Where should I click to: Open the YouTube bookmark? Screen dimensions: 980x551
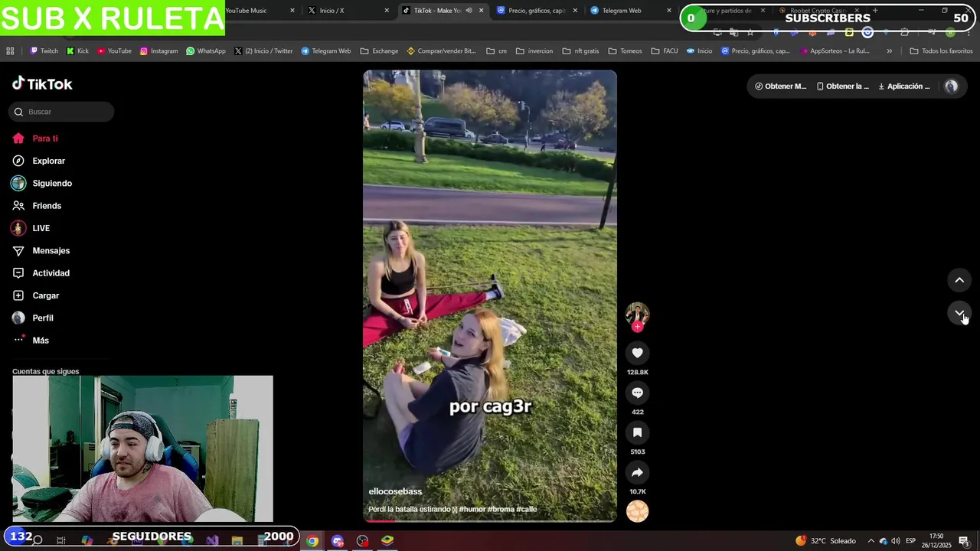coord(114,51)
